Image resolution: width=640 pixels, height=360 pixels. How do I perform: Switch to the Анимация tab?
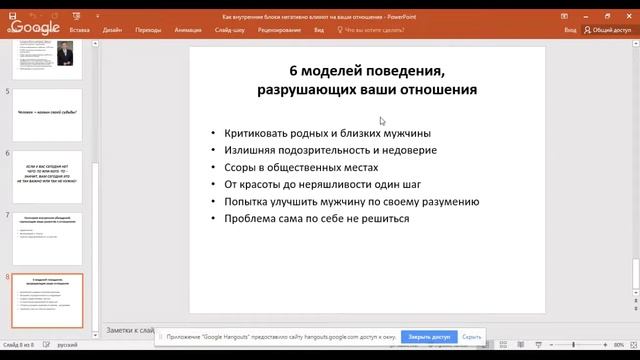coord(188,30)
